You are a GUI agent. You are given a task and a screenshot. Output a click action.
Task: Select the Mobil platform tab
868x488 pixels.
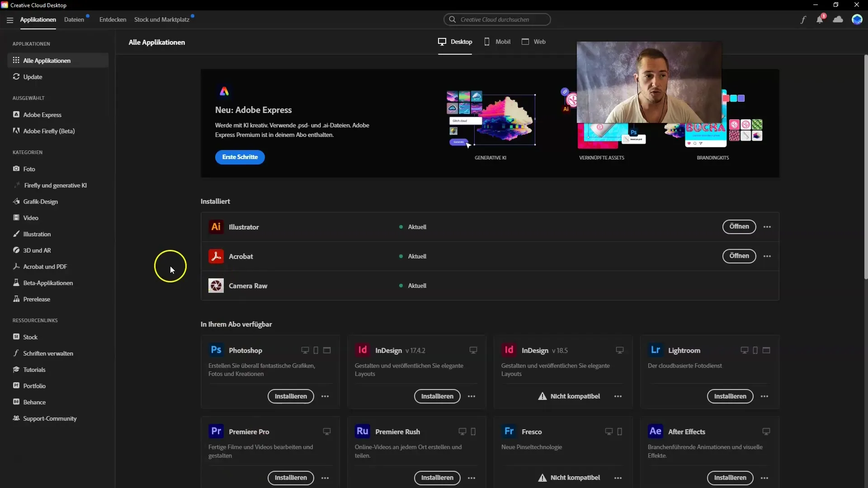497,42
